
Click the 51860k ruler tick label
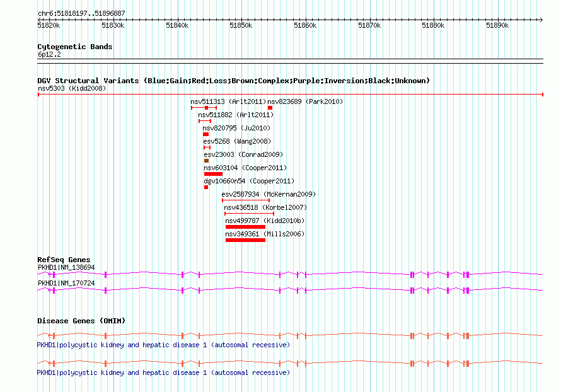(305, 25)
